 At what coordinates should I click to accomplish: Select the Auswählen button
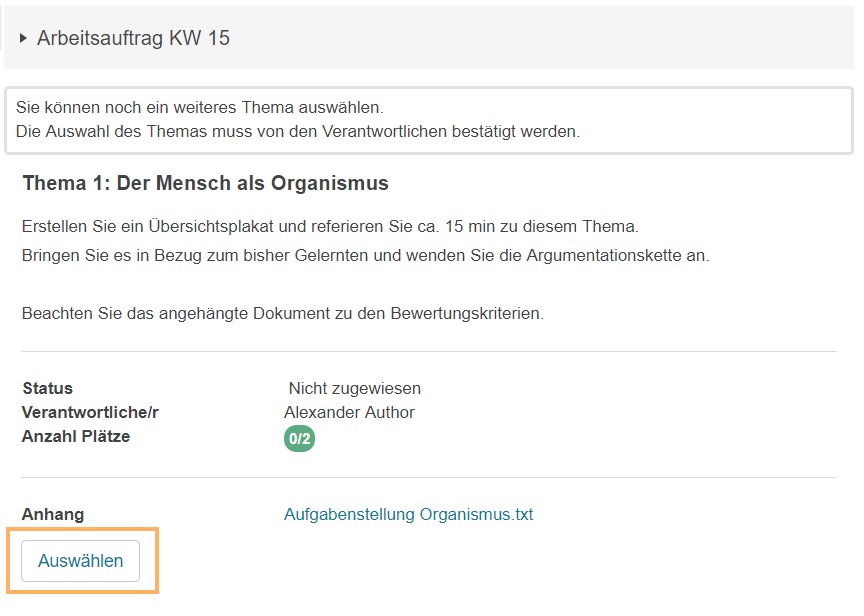click(80, 561)
